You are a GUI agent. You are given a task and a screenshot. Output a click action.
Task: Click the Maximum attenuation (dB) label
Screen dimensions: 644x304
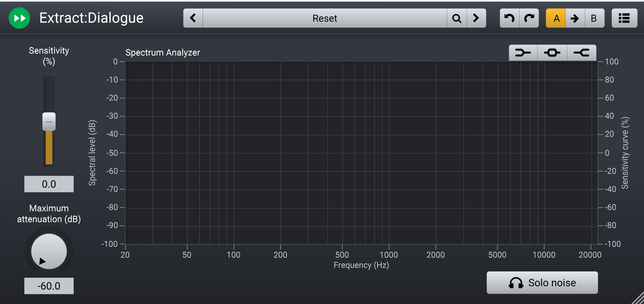[x=49, y=214]
